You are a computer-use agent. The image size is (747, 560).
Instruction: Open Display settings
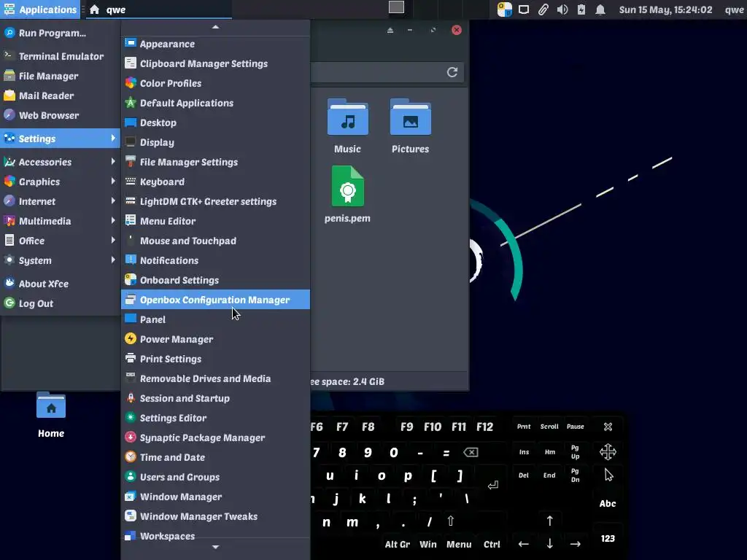click(x=215, y=142)
